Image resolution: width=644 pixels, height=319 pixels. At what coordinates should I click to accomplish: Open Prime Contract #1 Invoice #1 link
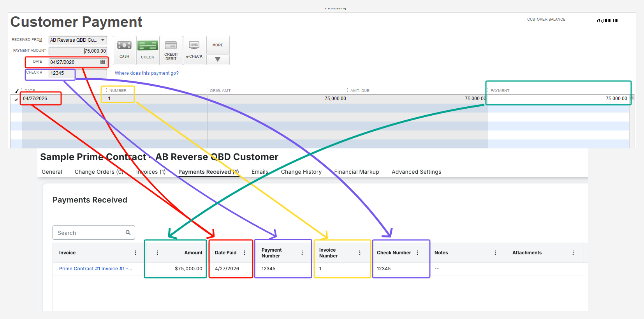point(96,269)
